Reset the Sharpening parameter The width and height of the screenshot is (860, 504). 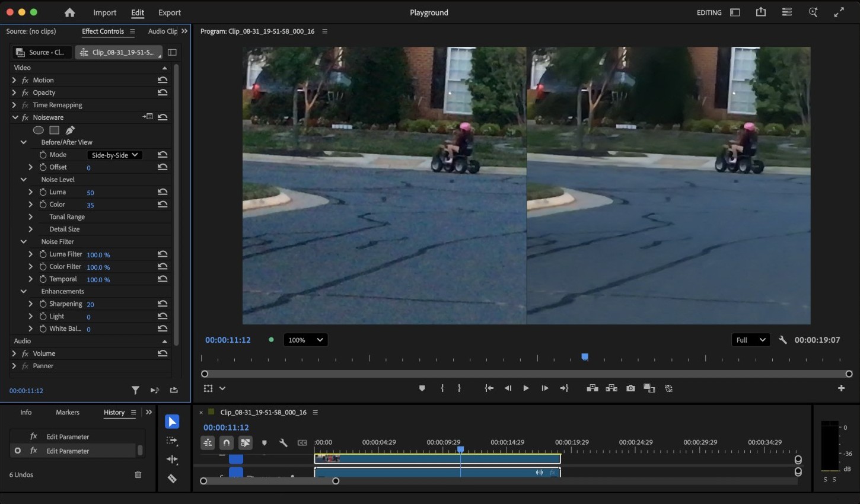tap(162, 304)
